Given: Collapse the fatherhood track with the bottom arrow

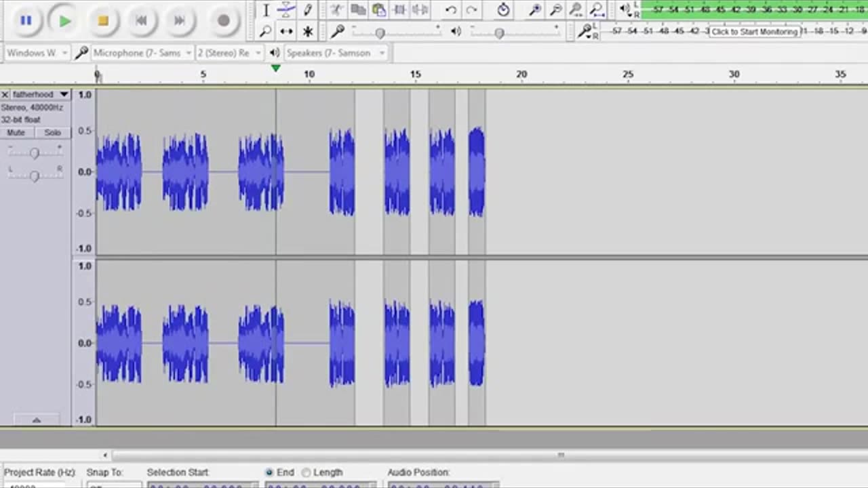Looking at the screenshot, I should pos(36,420).
